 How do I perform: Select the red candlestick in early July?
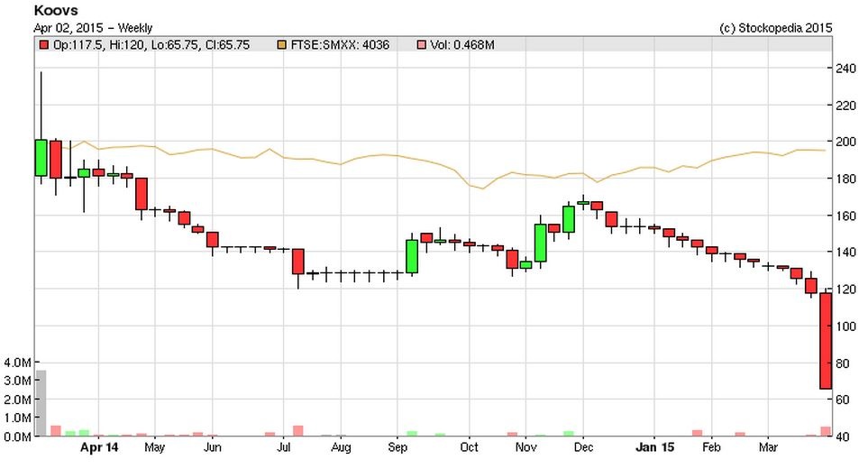pos(297,262)
